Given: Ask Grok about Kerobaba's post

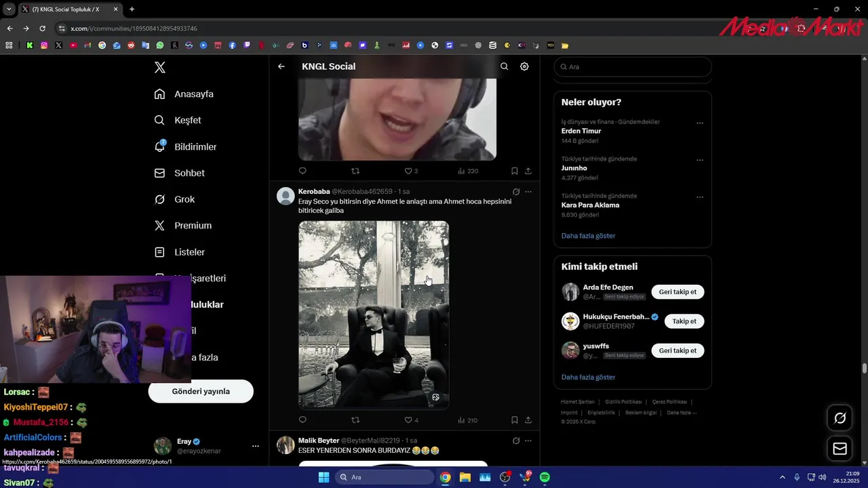Looking at the screenshot, I should click(x=516, y=192).
